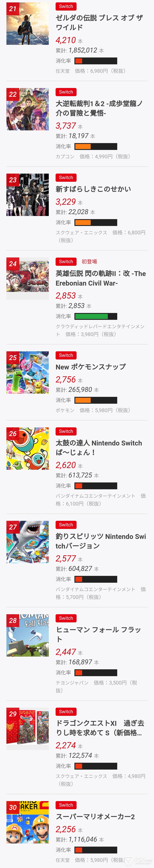Click the 大逆転裁判1&2 title link
This screenshot has height=868, width=154.
(x=99, y=108)
